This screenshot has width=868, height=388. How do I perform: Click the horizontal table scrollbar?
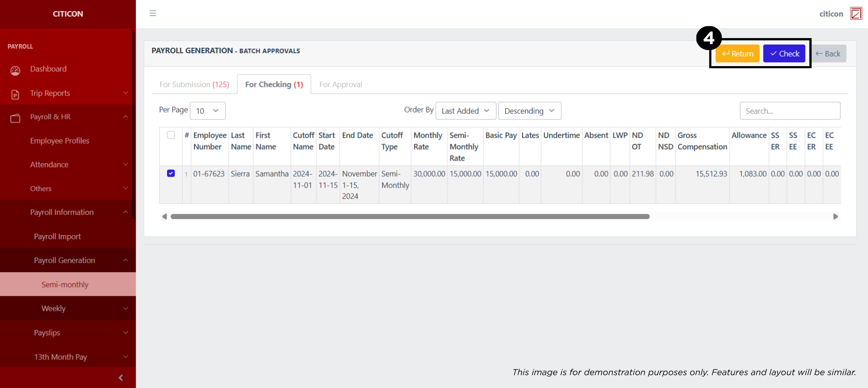(x=410, y=217)
